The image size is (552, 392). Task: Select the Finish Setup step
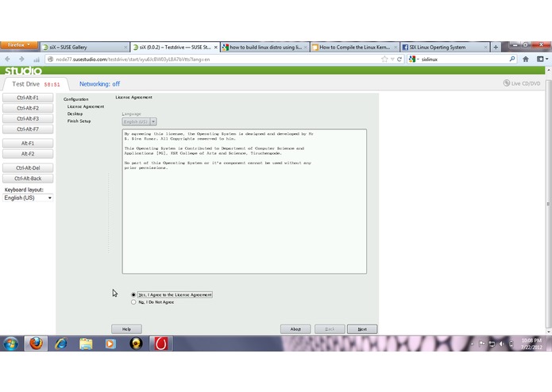79,121
